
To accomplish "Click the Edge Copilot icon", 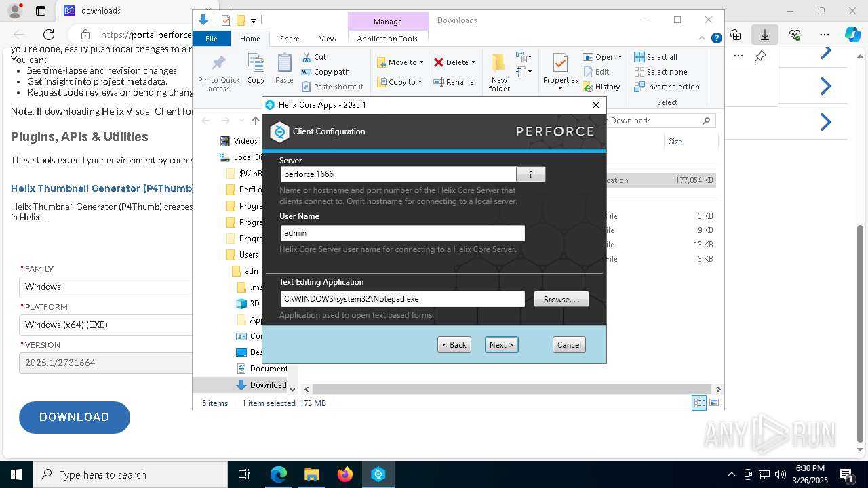I will [852, 35].
